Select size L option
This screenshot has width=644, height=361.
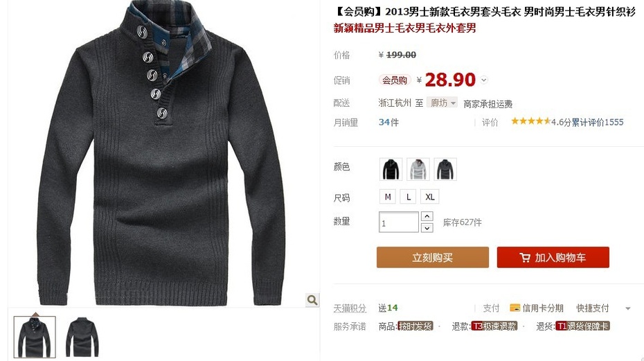coord(409,197)
